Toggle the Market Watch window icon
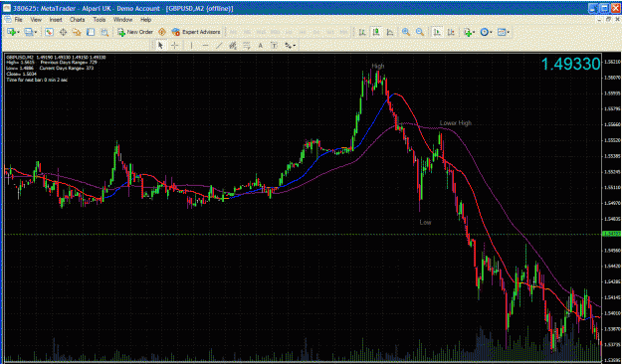This screenshot has height=364, width=622. (x=49, y=32)
